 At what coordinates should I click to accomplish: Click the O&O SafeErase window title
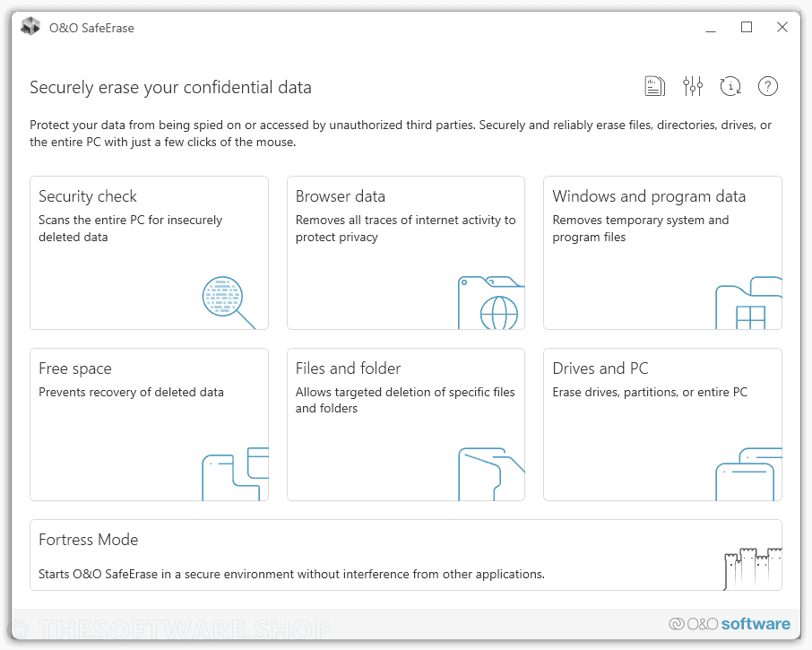91,28
